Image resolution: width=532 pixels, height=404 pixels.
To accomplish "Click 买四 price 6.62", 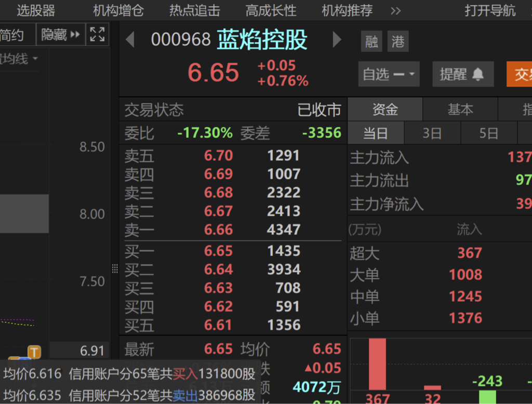I will coord(219,307).
